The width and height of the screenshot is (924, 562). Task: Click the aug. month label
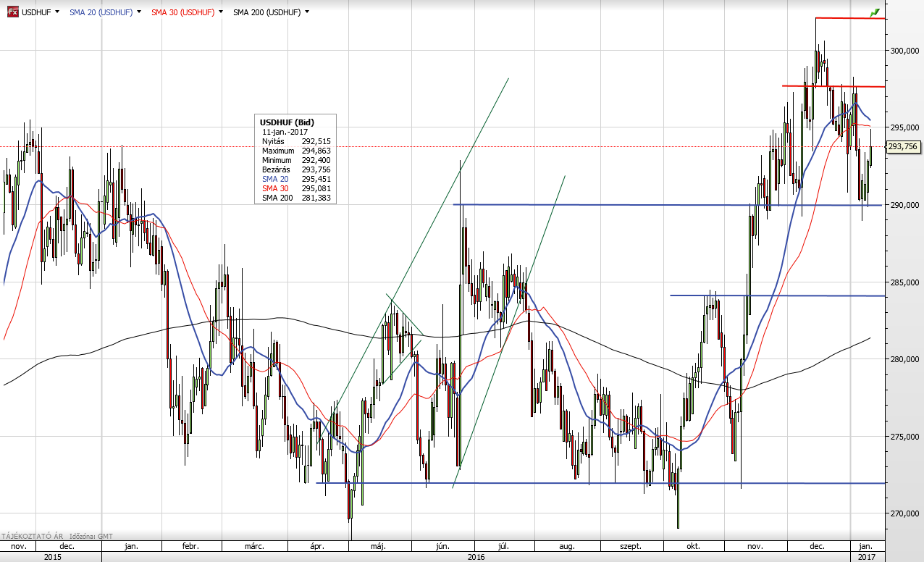pyautogui.click(x=567, y=546)
